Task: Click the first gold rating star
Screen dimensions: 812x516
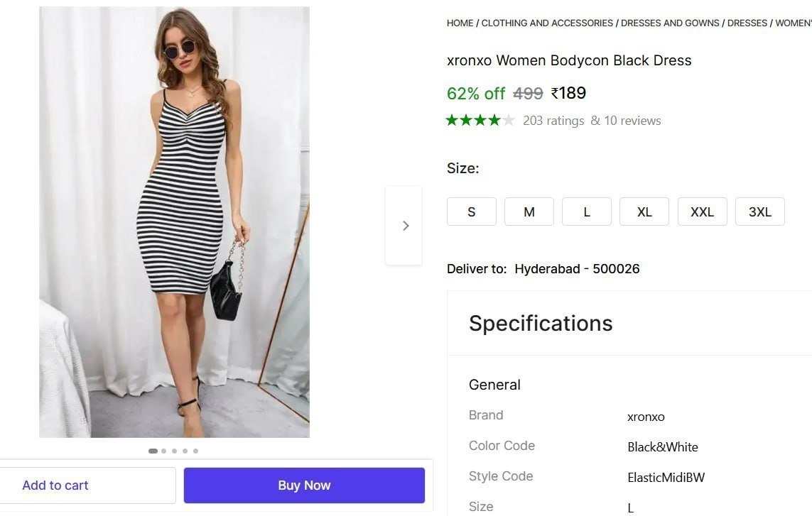Action: (453, 120)
